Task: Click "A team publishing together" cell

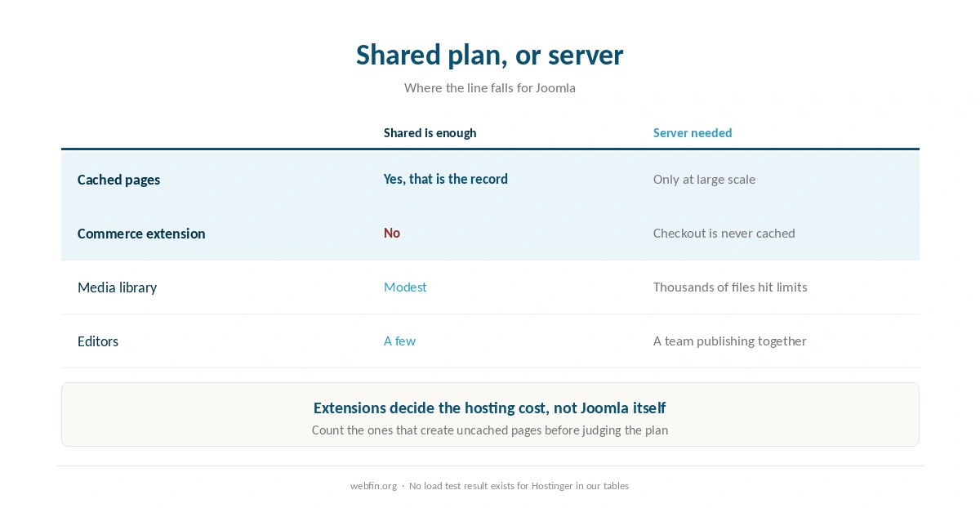Action: pyautogui.click(x=730, y=341)
